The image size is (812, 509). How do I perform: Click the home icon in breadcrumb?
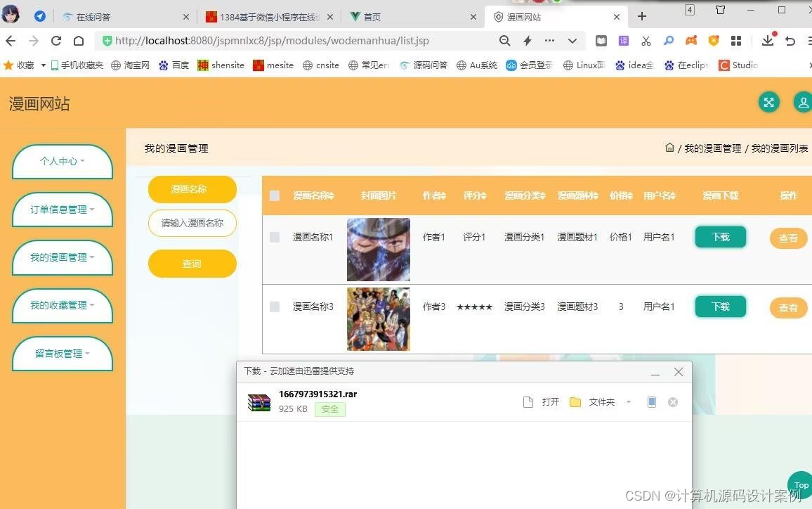tap(669, 148)
